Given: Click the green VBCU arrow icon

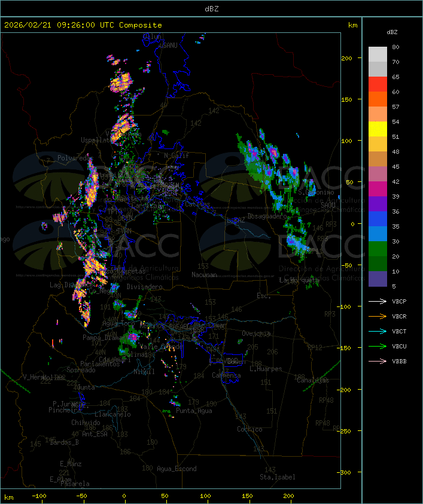Looking at the screenshot, I should (x=378, y=346).
